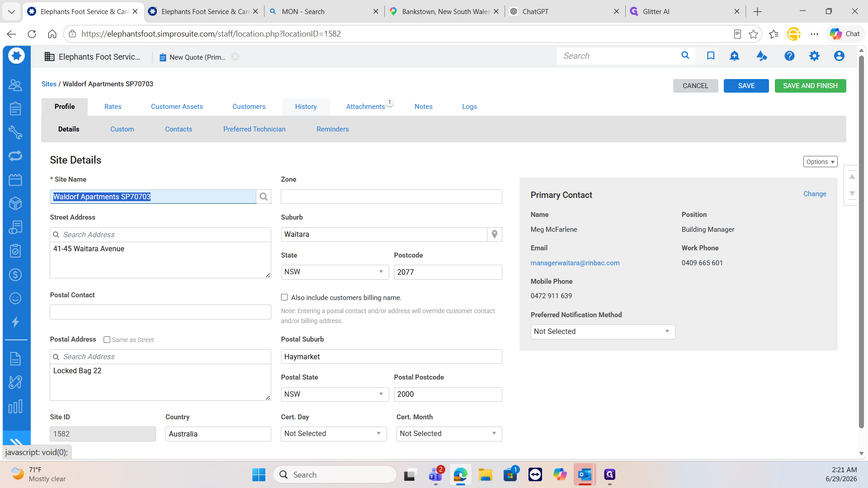Screen dimensions: 868x488
Task: Open the Contacts sub-tab
Action: (179, 129)
